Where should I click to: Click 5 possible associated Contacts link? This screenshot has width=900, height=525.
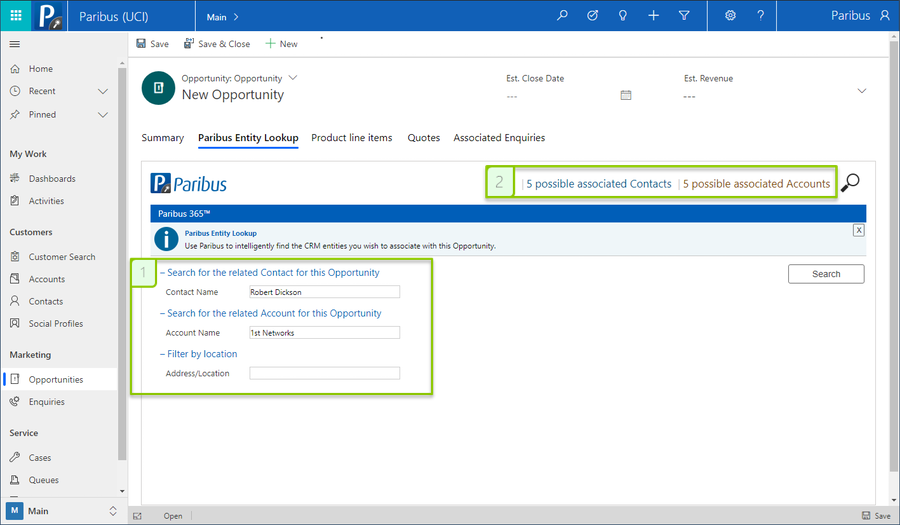[599, 184]
